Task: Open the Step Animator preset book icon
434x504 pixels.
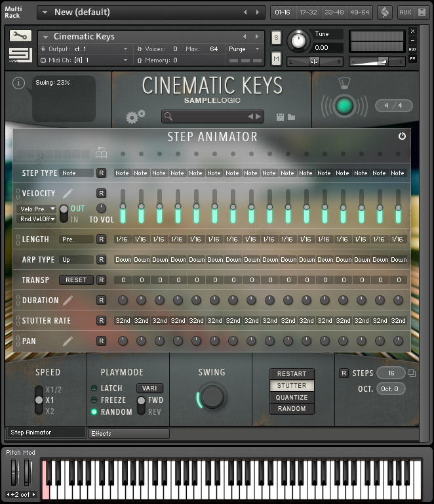Action: click(x=101, y=153)
